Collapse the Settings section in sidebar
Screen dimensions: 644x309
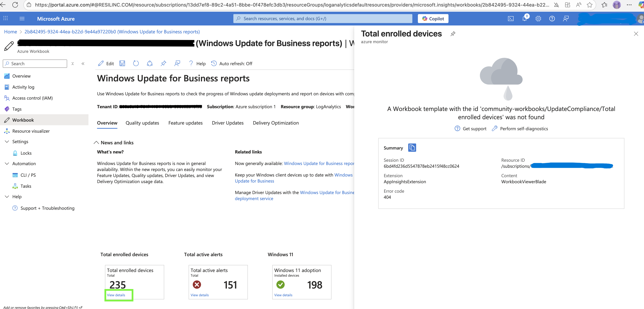pos(7,141)
